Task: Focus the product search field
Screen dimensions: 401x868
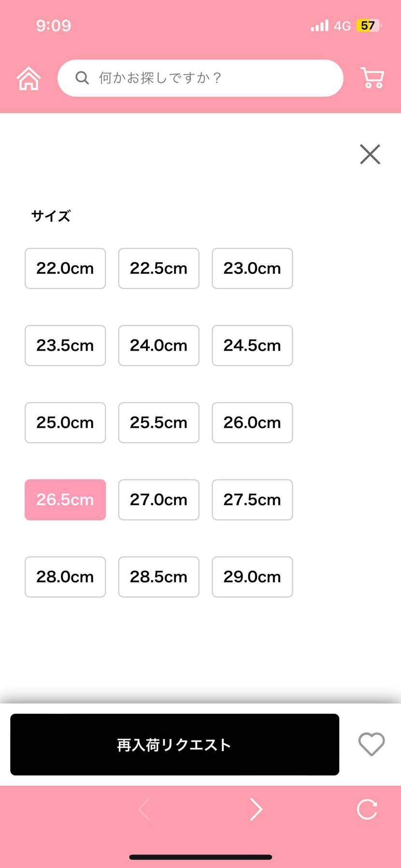Action: (208, 78)
